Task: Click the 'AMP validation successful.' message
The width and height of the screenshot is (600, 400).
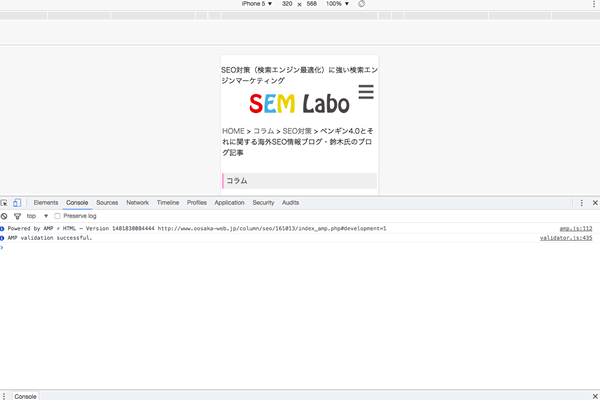Action: pos(50,238)
